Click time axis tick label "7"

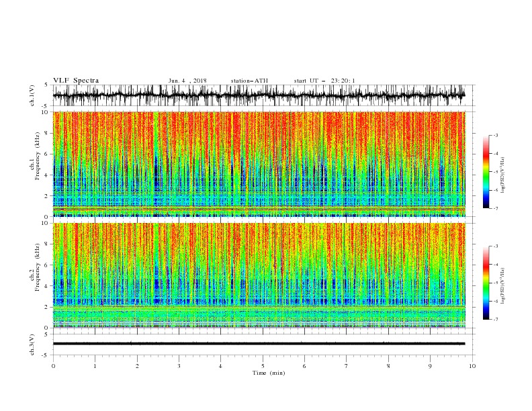(x=347, y=366)
